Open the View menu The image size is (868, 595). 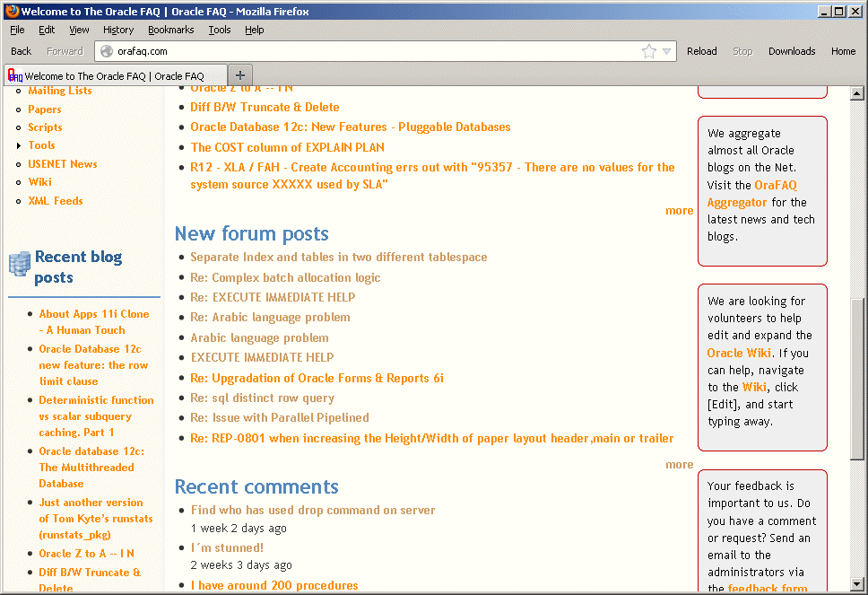click(x=79, y=30)
